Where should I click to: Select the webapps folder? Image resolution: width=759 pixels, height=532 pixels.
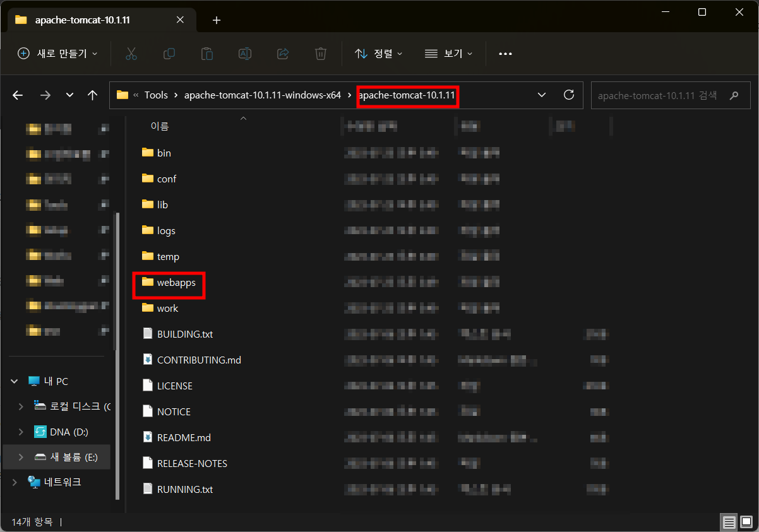click(169, 282)
